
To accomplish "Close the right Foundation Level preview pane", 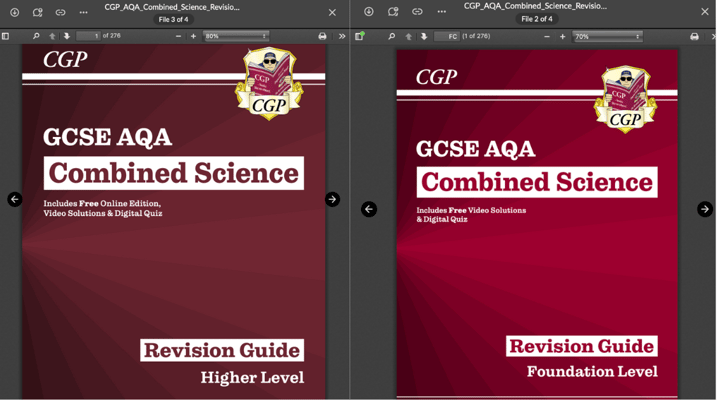I will coord(705,12).
